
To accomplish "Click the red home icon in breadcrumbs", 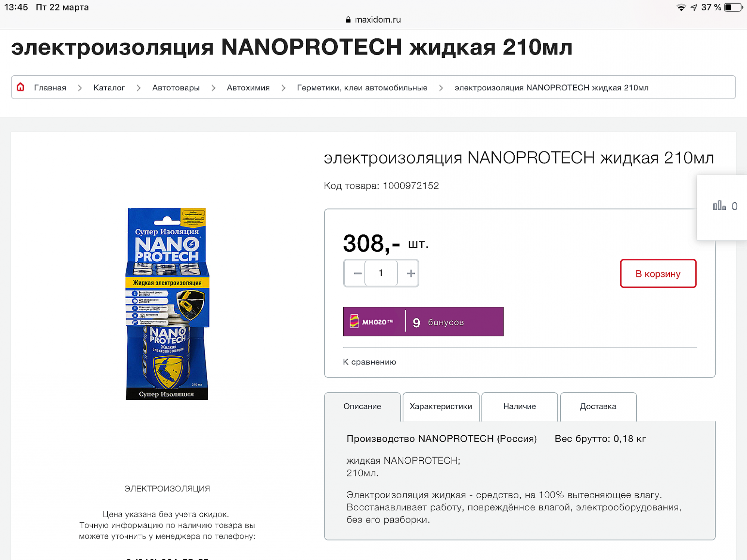I will pos(21,87).
